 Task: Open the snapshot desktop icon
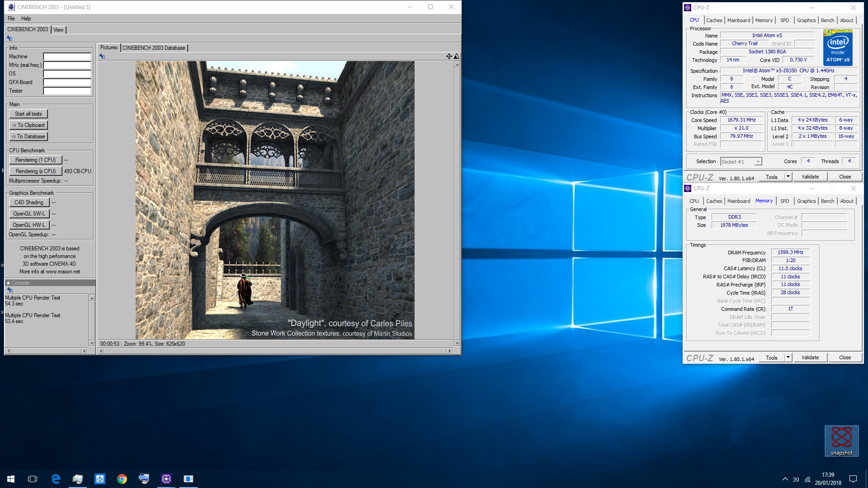pos(841,441)
